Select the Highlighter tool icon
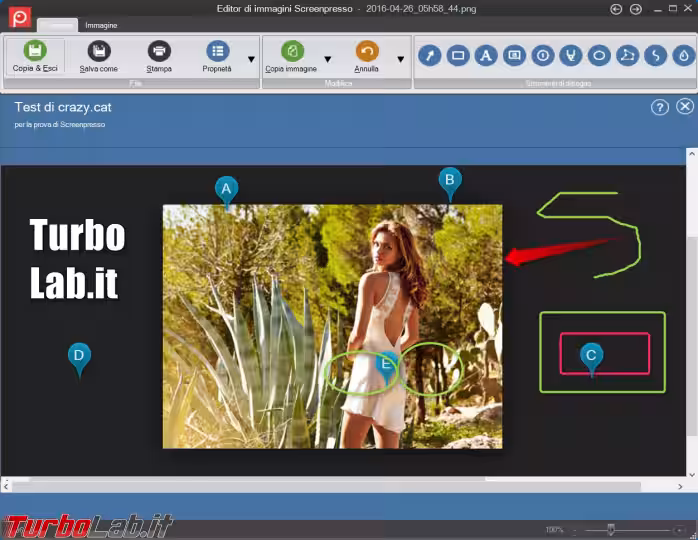The image size is (698, 540). [571, 55]
